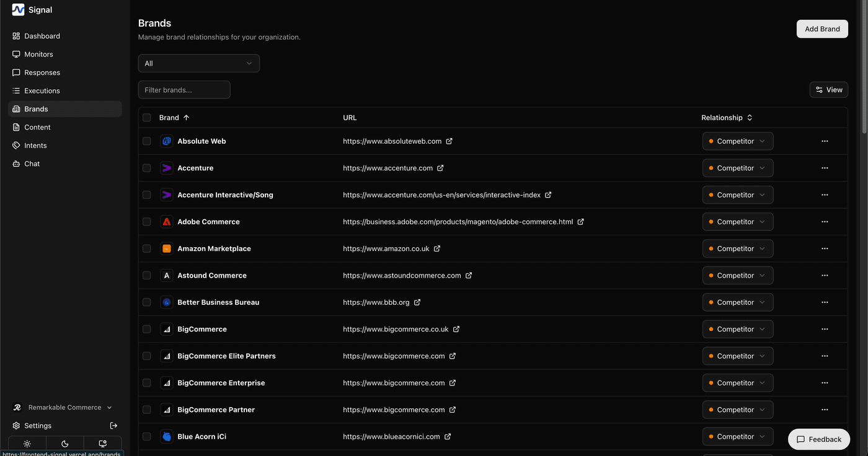This screenshot has height=456, width=868.
Task: Open Responses in sidebar
Action: [64, 72]
